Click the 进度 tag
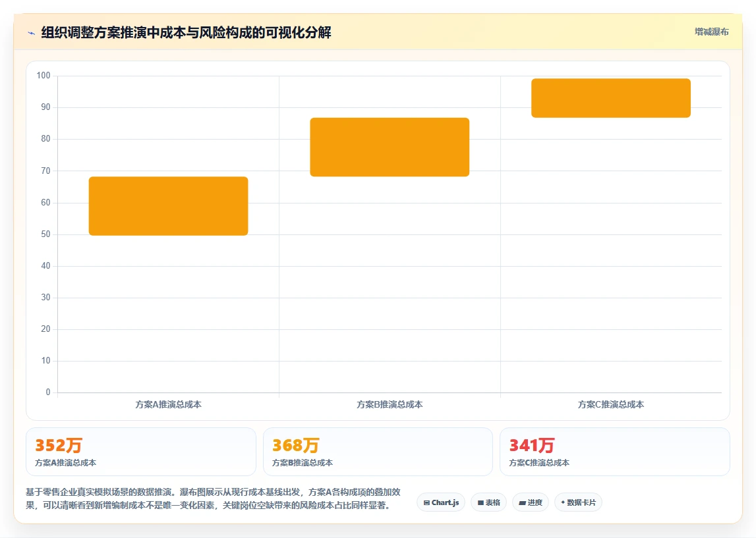This screenshot has width=756, height=538. [531, 502]
